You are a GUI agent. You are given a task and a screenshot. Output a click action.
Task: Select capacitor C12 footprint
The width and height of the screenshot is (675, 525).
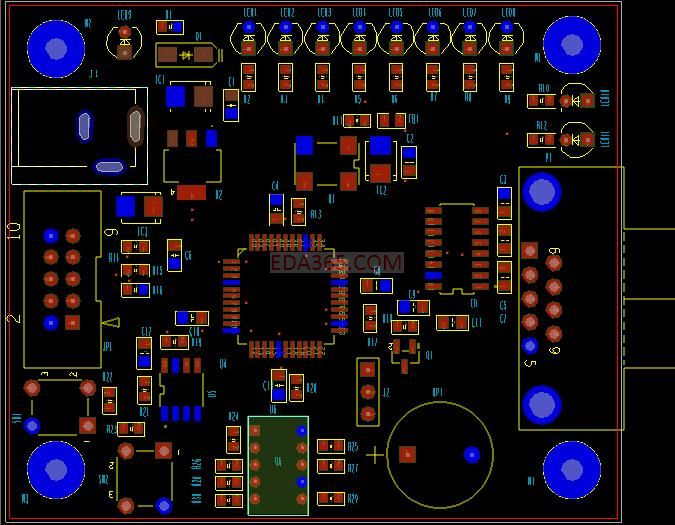point(144,353)
